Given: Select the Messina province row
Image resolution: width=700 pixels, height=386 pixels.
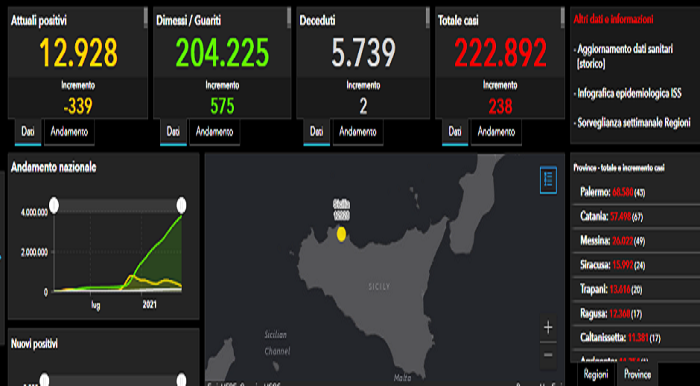Looking at the screenshot, I should [x=636, y=241].
